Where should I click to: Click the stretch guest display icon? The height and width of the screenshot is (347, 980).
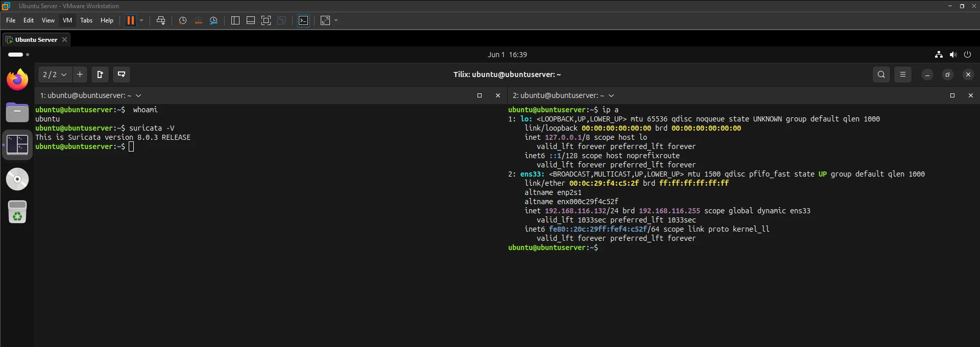click(325, 20)
